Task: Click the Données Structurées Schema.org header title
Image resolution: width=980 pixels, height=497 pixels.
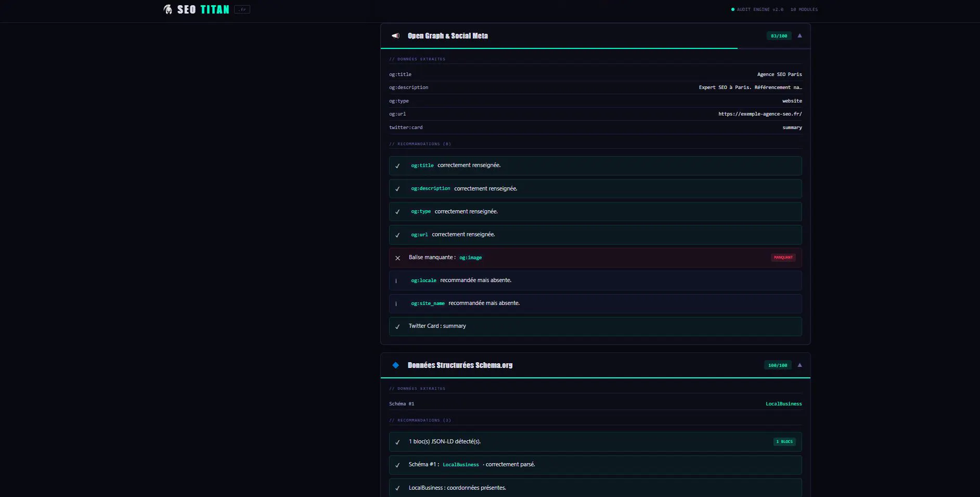Action: (x=460, y=365)
